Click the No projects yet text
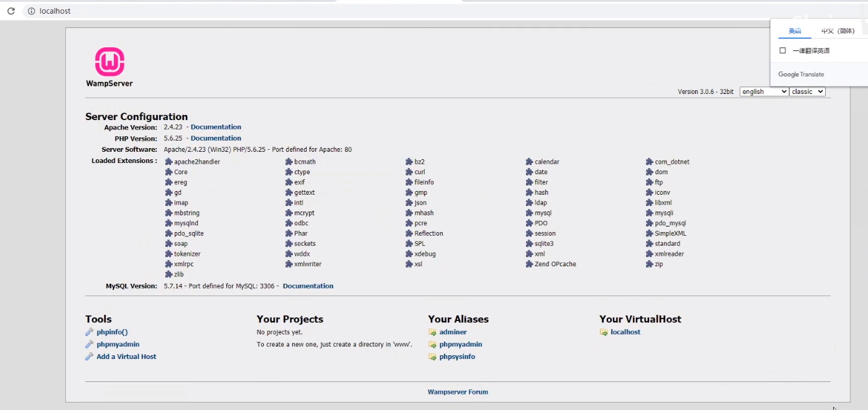 point(279,332)
